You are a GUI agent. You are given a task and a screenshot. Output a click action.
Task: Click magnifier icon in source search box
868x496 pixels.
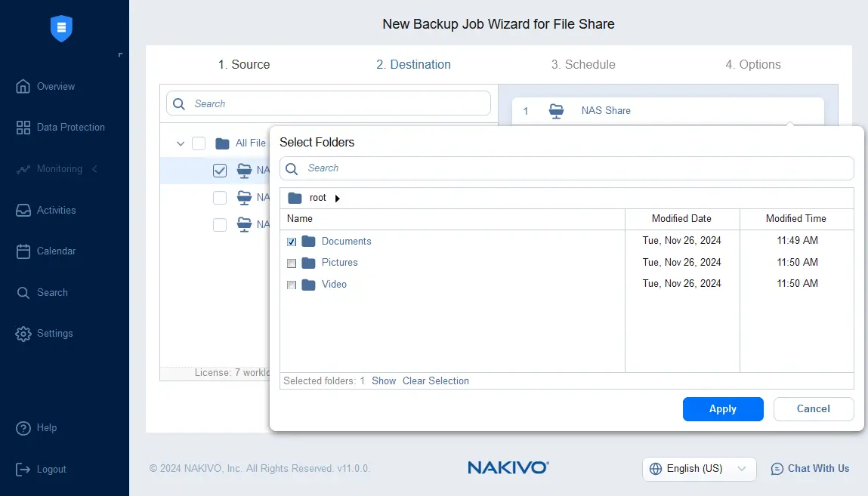(x=179, y=104)
